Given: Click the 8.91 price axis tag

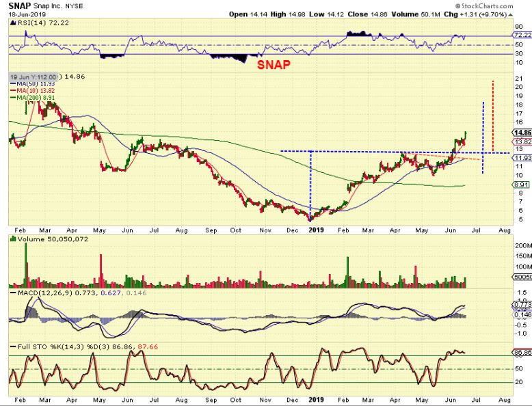Looking at the screenshot, I should [x=521, y=185].
